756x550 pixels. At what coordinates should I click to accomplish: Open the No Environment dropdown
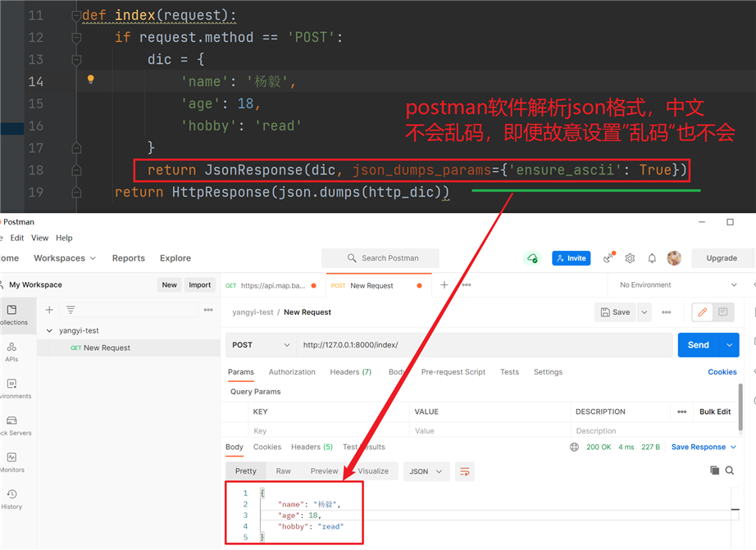[678, 285]
